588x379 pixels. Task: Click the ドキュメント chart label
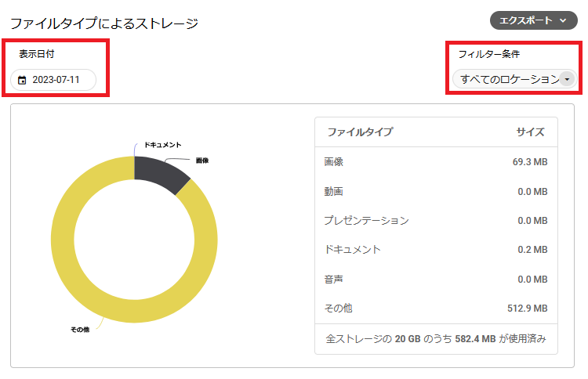click(162, 145)
